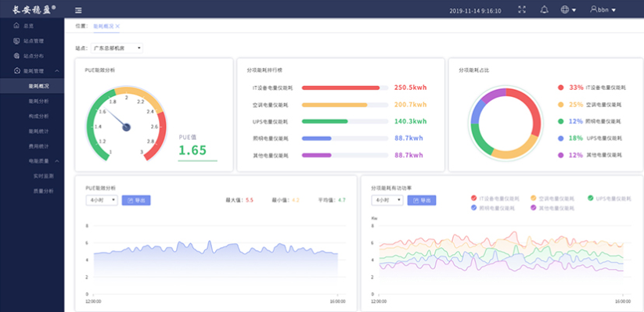The image size is (644, 312).
Task: Toggle the hamburger sidebar collapse icon
Action: tap(78, 10)
